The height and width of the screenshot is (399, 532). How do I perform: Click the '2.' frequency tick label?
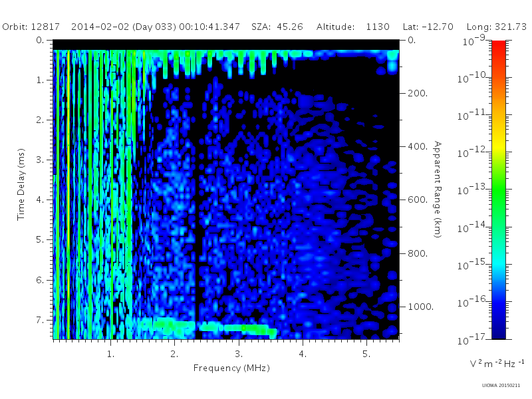coord(174,354)
